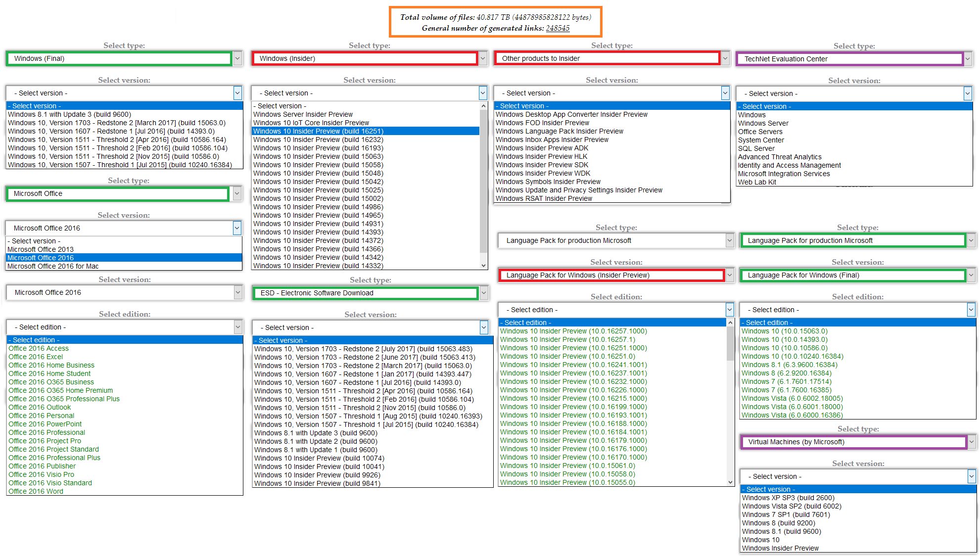The width and height of the screenshot is (980, 560).
Task: Open Select edition dropdown under Microsoft Office 2016
Action: coord(125,327)
